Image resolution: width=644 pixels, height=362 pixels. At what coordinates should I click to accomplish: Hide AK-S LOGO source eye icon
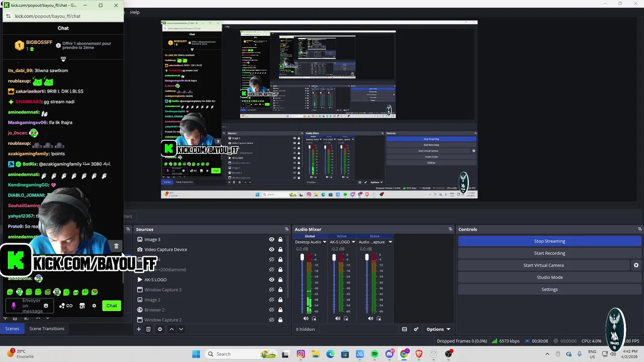click(272, 280)
